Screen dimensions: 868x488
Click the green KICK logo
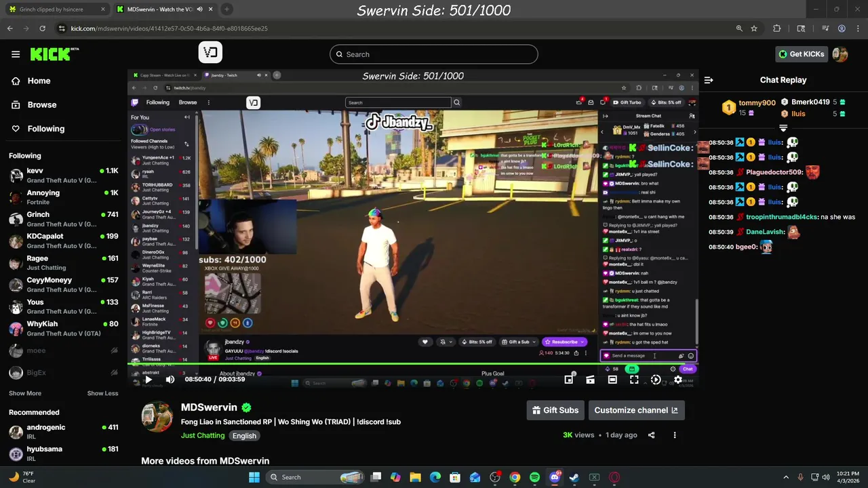click(x=54, y=54)
